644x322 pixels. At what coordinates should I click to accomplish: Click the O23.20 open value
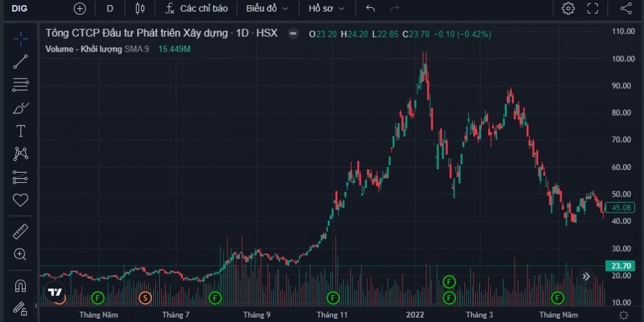click(x=323, y=35)
